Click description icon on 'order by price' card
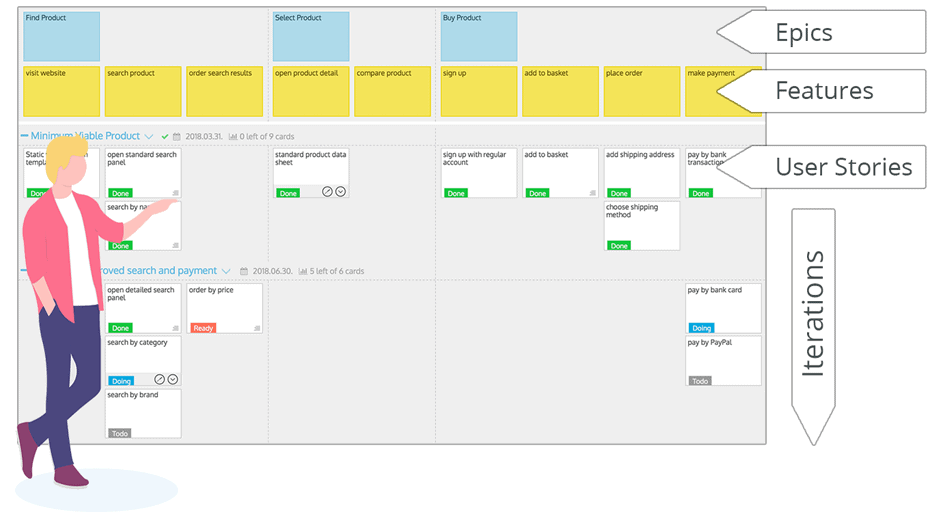The image size is (934, 525). point(257,328)
